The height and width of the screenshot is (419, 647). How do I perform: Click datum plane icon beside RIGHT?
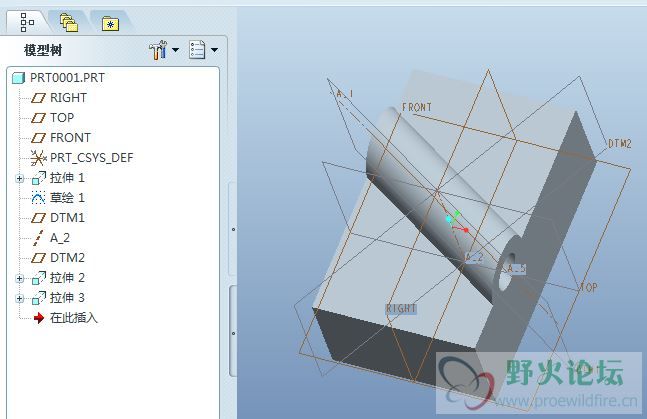38,98
